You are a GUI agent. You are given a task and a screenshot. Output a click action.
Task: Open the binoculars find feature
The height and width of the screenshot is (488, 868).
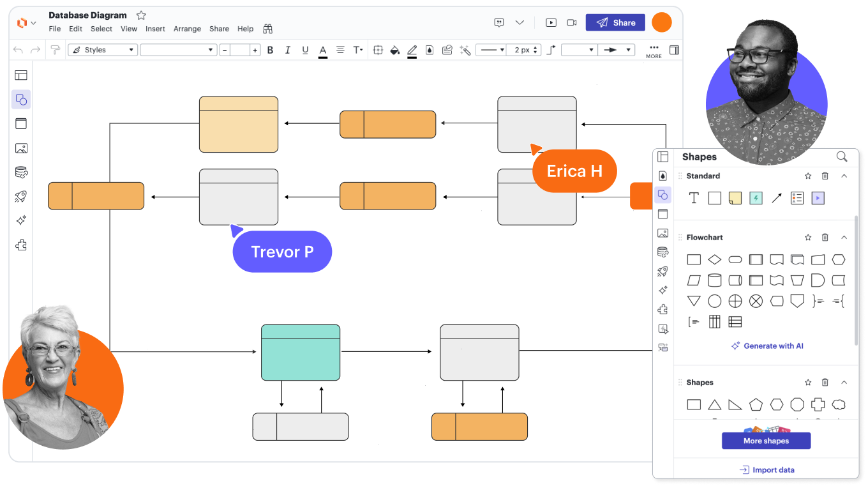point(268,29)
